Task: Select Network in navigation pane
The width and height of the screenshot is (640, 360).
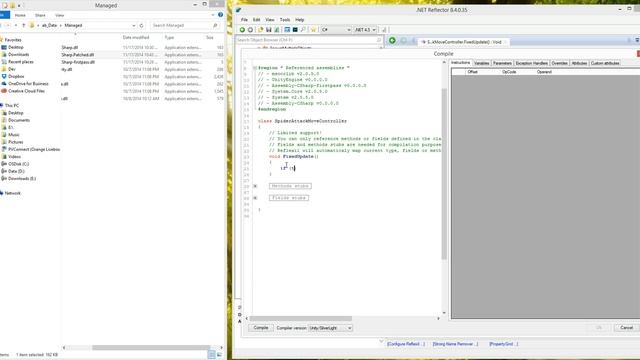Action: 12,193
